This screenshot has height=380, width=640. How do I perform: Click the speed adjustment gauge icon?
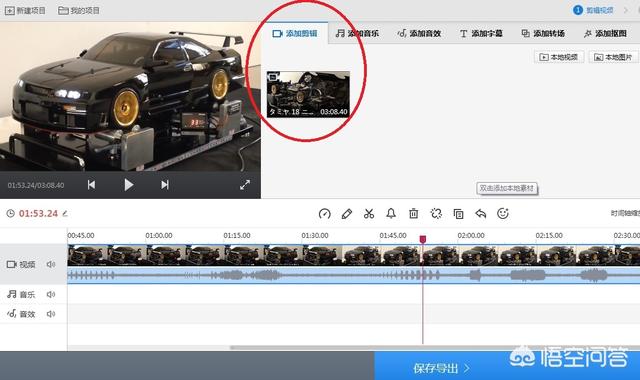coord(324,213)
